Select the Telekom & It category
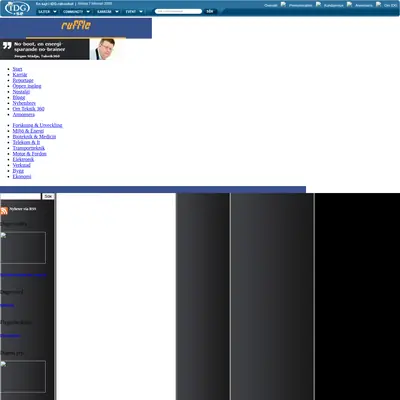 (x=26, y=142)
